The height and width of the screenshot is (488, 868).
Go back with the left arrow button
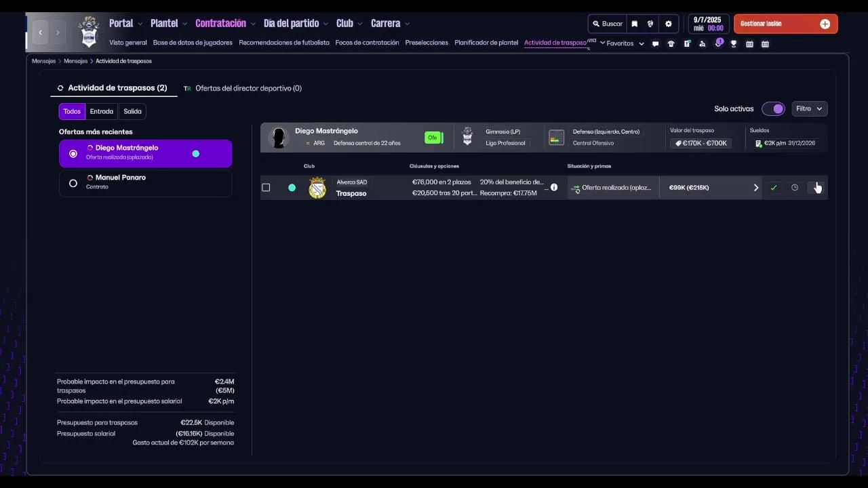click(x=41, y=32)
